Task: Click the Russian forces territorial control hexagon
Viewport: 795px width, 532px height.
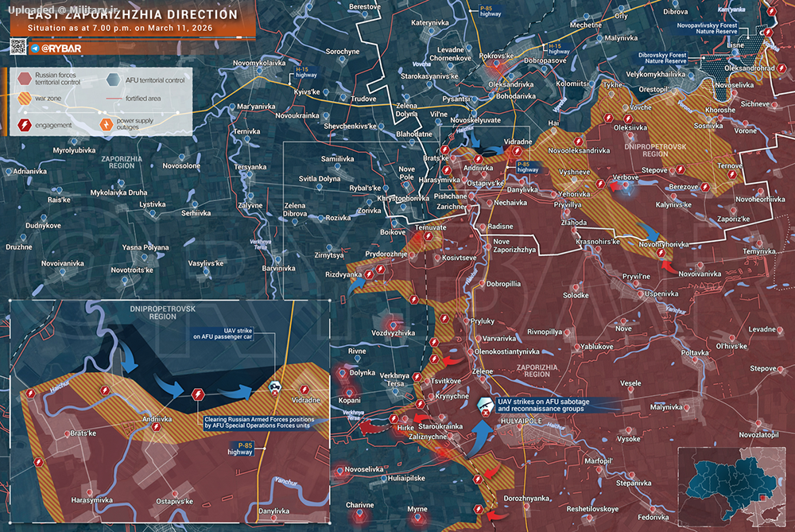Action: click(25, 79)
